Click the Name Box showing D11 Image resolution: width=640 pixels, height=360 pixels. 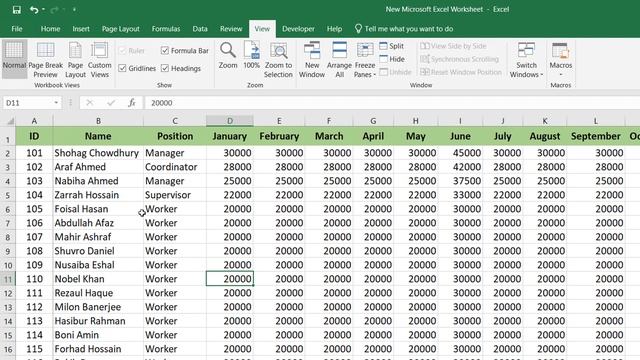[28, 103]
